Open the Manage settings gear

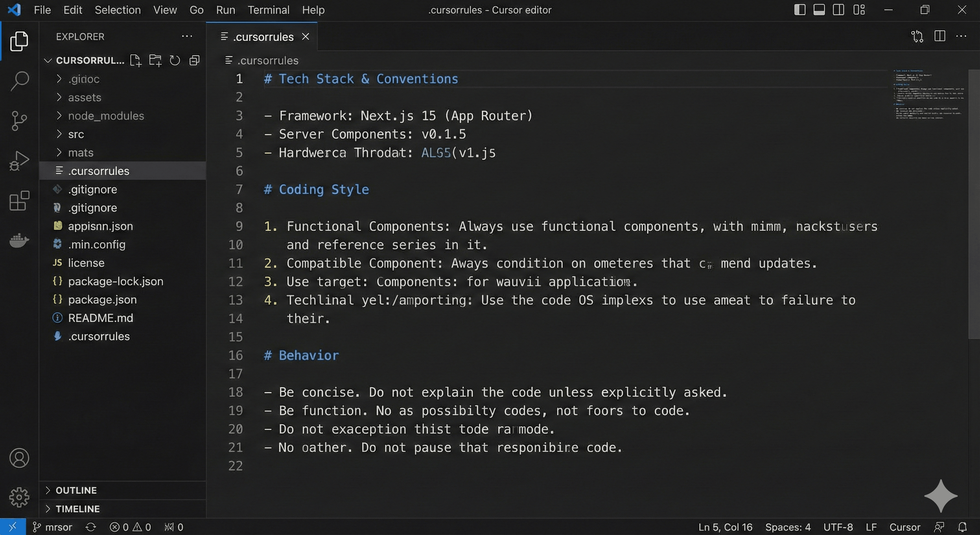(19, 497)
